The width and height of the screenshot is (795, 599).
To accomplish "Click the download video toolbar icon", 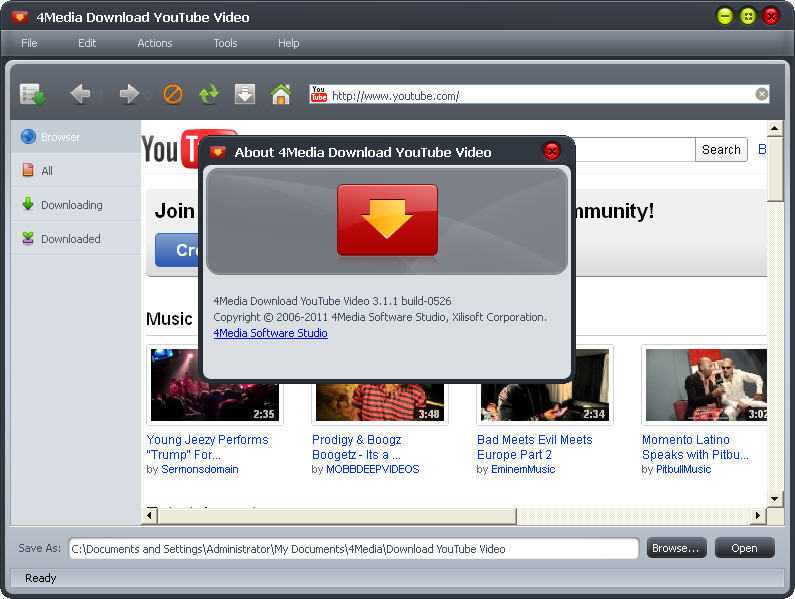I will [x=245, y=94].
